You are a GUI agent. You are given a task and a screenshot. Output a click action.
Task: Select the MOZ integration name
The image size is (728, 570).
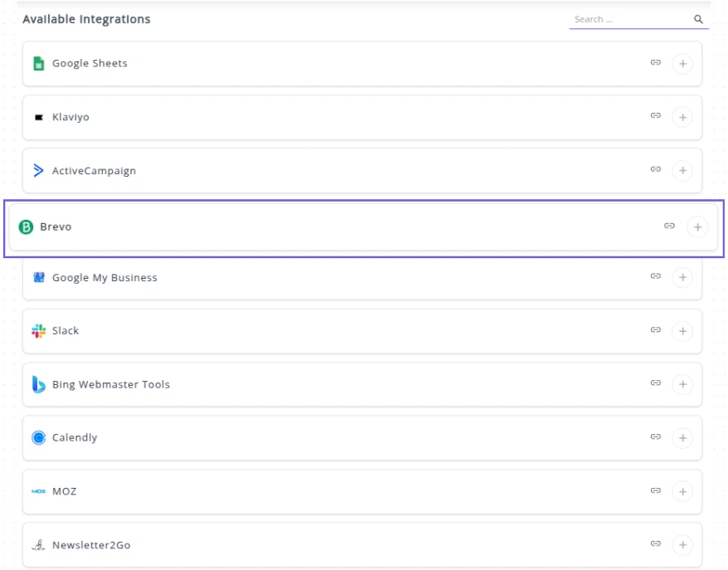[64, 491]
